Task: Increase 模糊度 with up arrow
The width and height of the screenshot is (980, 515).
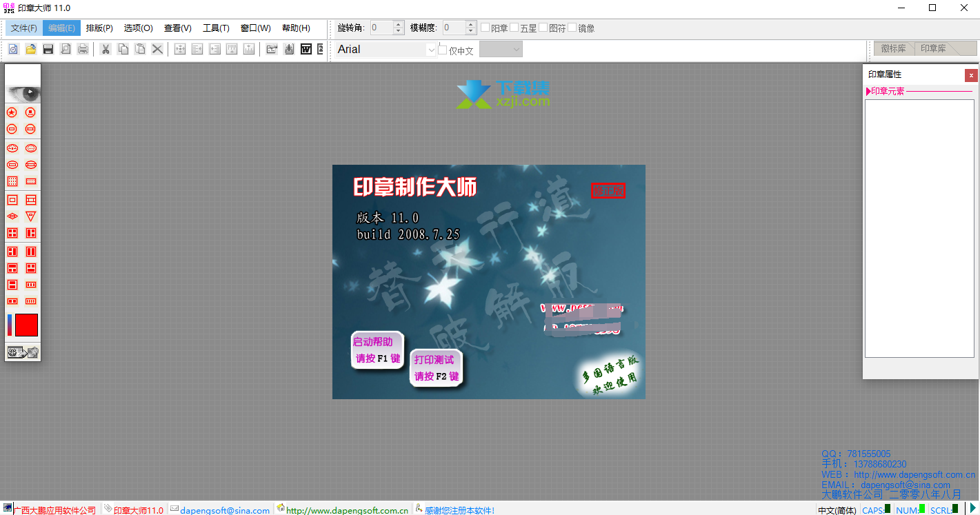Action: 471,24
